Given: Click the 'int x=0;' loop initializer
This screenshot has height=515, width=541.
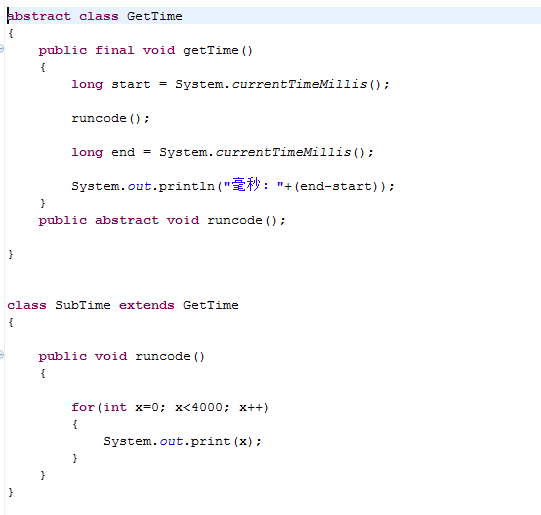Looking at the screenshot, I should point(135,407).
